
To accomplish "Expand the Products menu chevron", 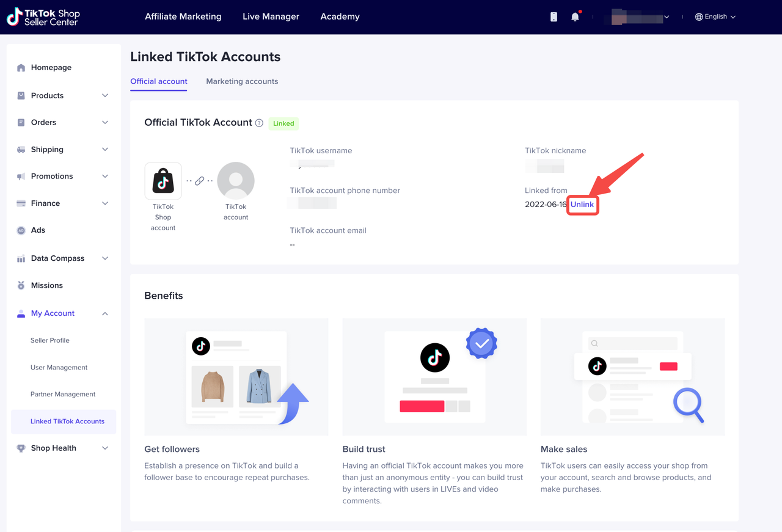I will (x=105, y=96).
